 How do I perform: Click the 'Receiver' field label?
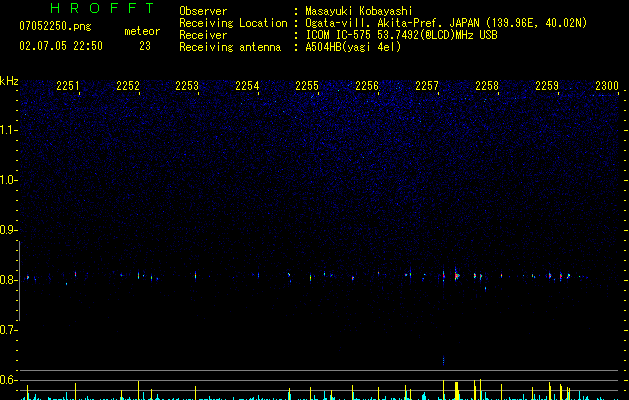tap(203, 35)
